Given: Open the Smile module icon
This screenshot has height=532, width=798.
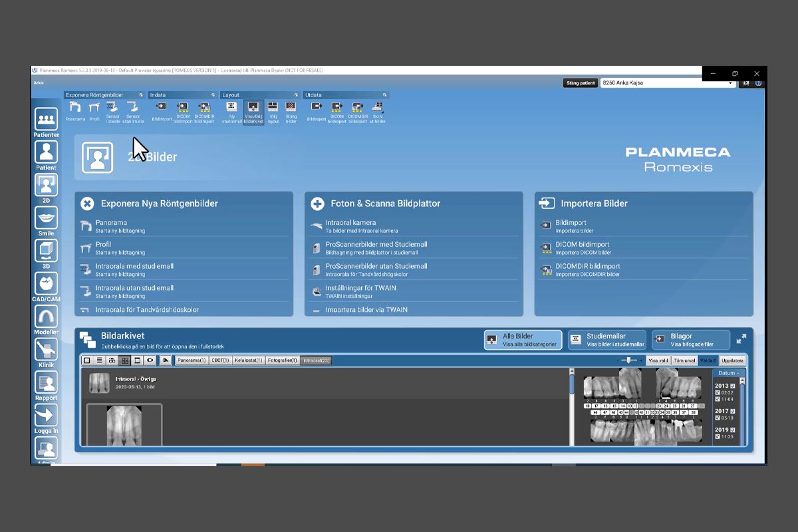Looking at the screenshot, I should point(47,218).
